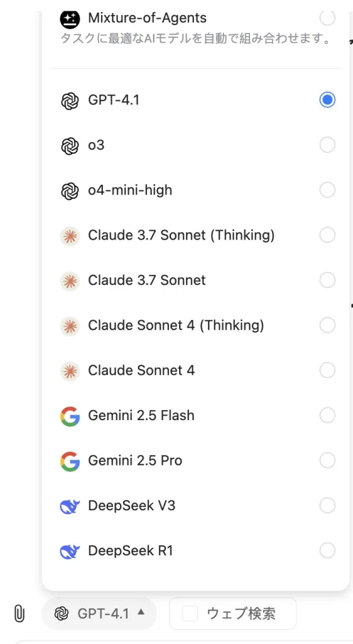This screenshot has height=644, width=353.
Task: Select the Claude 3.7 Sonnet radio button
Action: pyautogui.click(x=327, y=280)
